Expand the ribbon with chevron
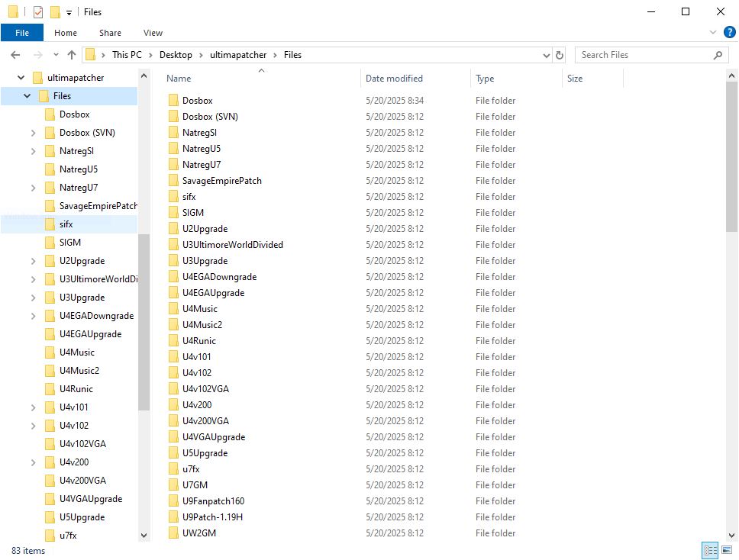This screenshot has height=560, width=739. click(712, 33)
